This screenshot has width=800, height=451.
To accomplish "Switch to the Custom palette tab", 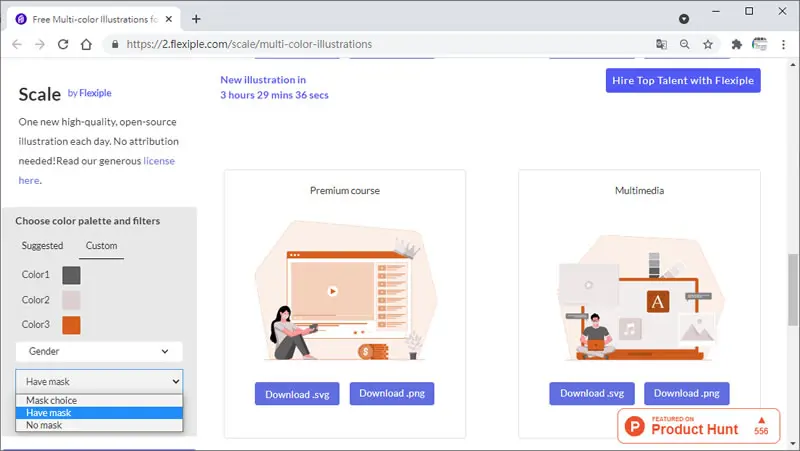I will click(101, 246).
